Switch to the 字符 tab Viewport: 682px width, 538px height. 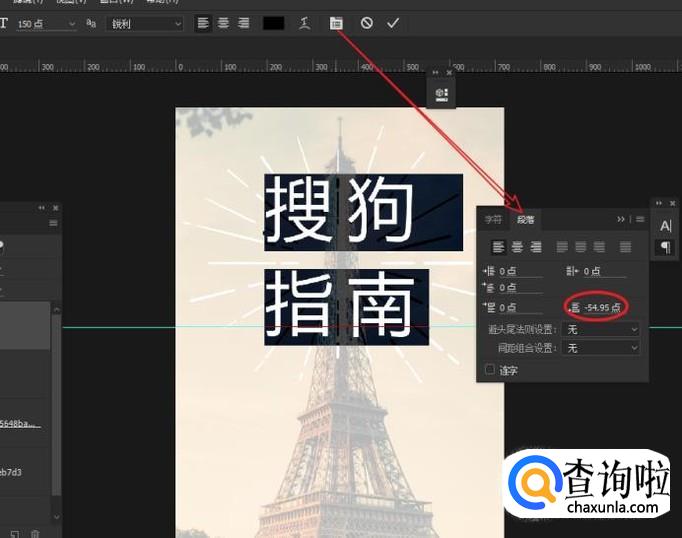pos(493,220)
